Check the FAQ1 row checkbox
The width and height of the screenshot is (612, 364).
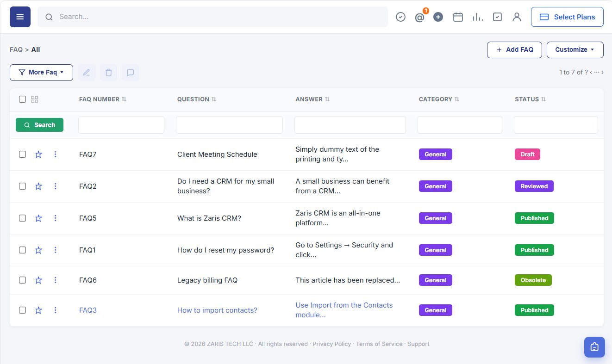[x=22, y=250]
